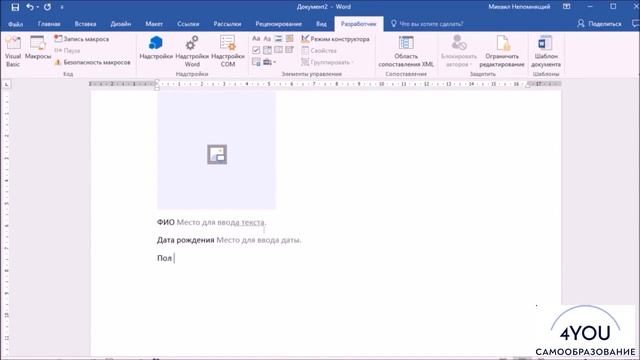Open Надстройки Word dialog

(192, 51)
